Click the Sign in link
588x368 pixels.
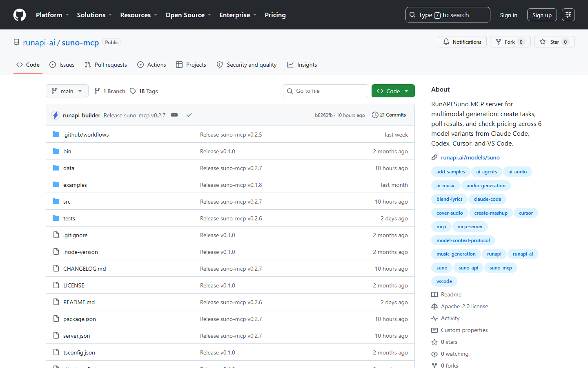pyautogui.click(x=508, y=15)
